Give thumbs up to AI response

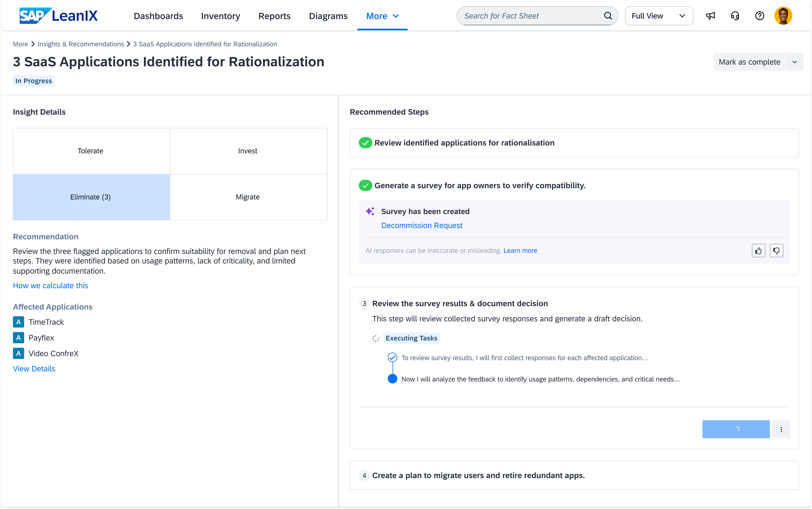759,250
